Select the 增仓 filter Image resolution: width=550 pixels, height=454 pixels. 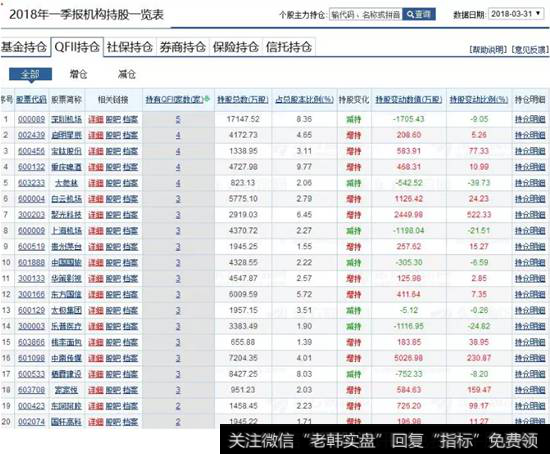79,74
